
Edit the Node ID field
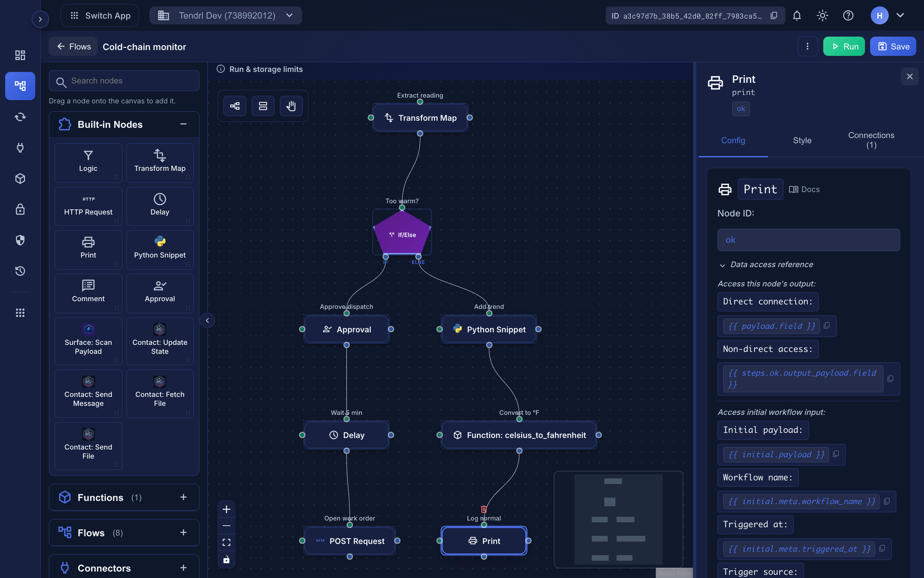point(808,240)
